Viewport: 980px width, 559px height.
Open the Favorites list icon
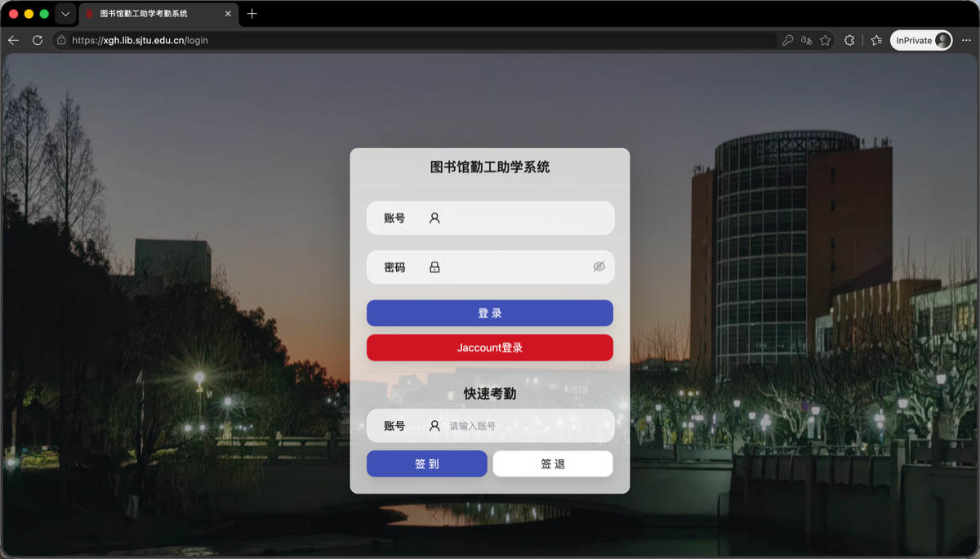point(876,40)
